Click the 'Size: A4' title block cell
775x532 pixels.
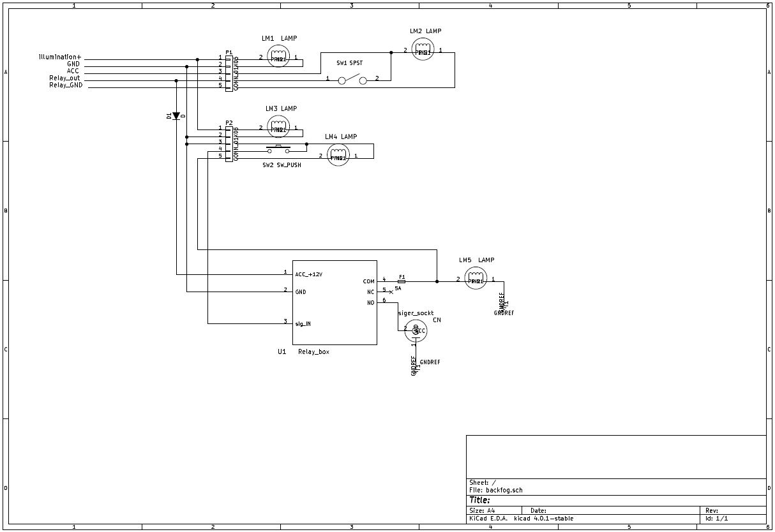pos(482,510)
